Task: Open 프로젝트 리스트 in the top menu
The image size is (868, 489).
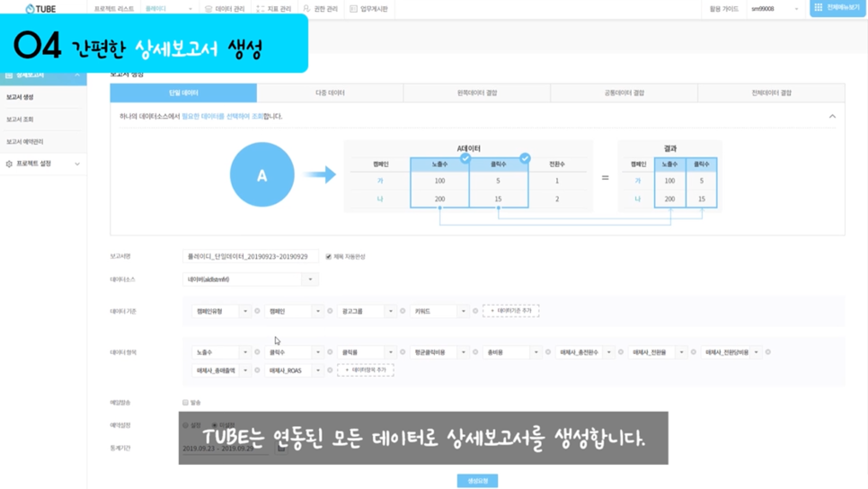Action: (114, 9)
